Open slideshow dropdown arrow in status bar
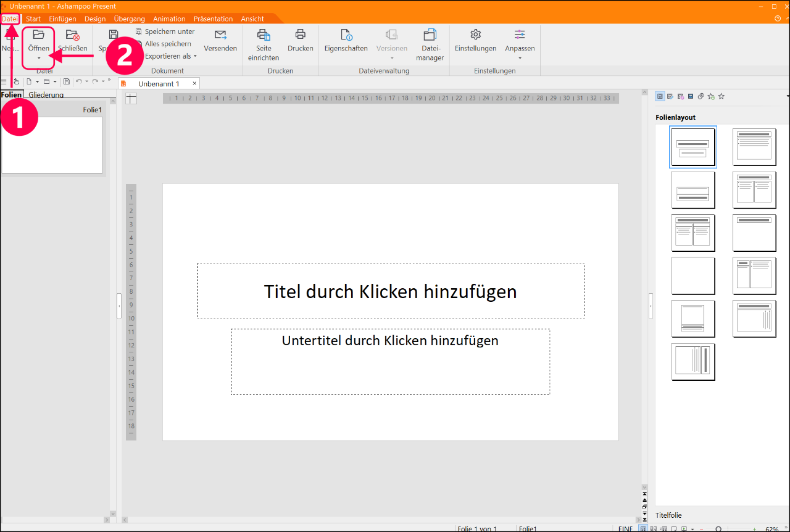Image resolution: width=790 pixels, height=532 pixels. point(692,530)
